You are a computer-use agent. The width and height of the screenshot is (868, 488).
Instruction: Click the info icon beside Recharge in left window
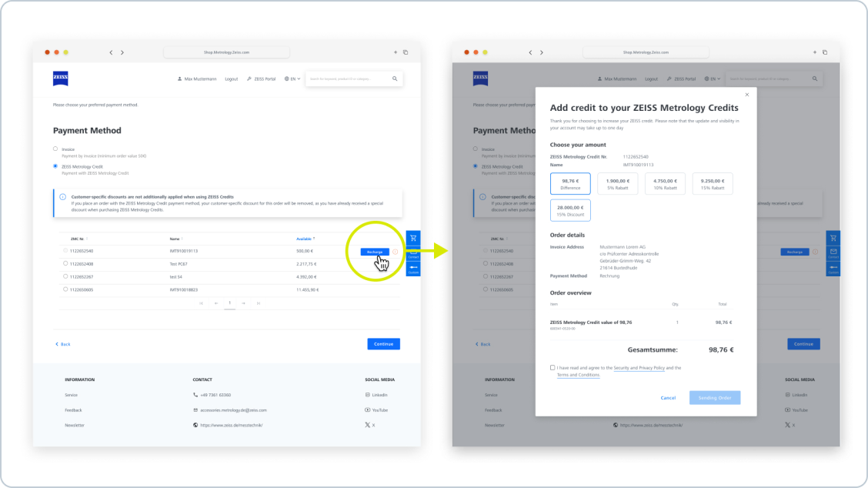395,252
